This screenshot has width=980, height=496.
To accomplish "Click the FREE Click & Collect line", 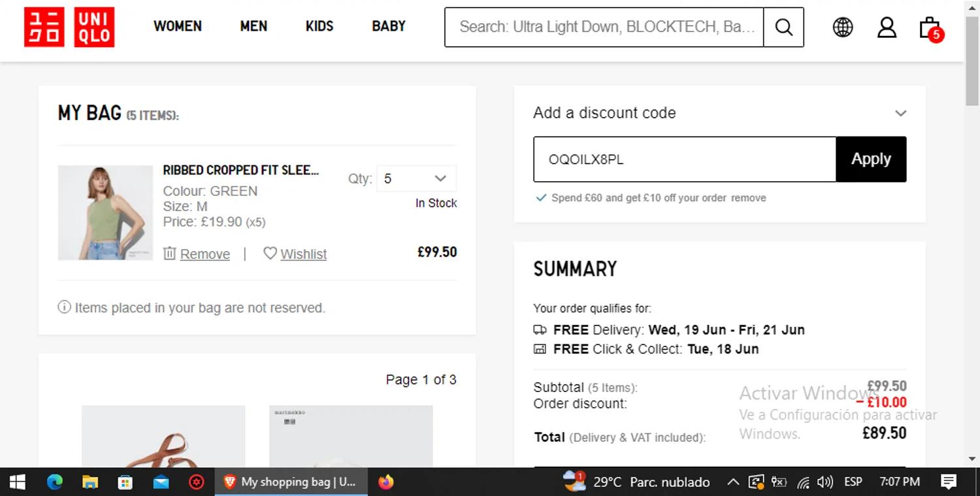I will coord(646,349).
